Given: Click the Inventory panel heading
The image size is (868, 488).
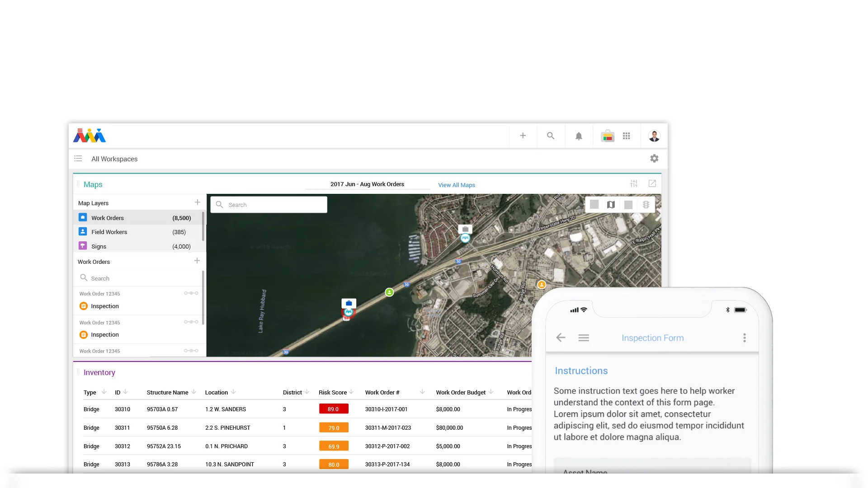Looking at the screenshot, I should click(99, 372).
